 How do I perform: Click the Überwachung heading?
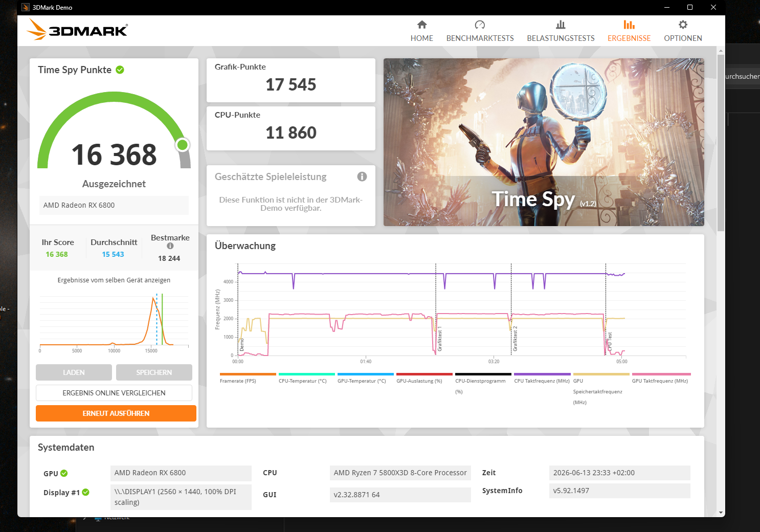click(245, 246)
